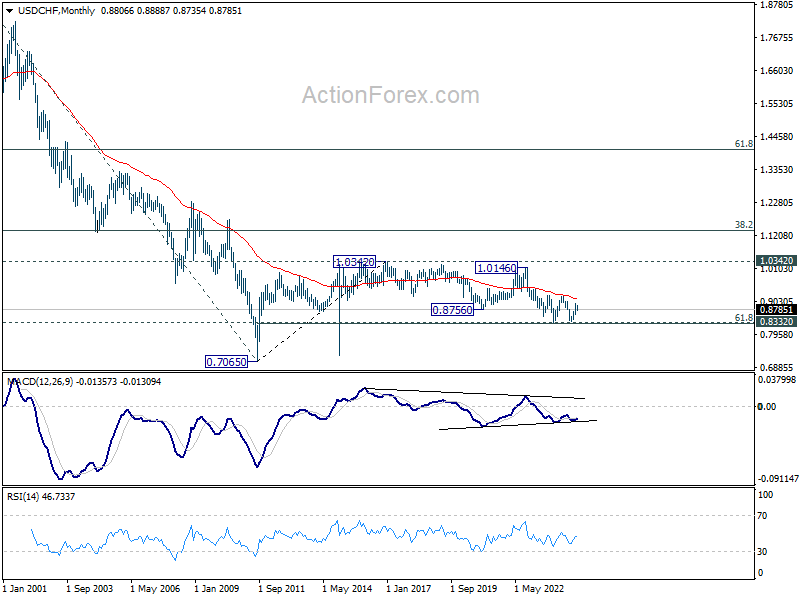Image resolution: width=800 pixels, height=600 pixels.
Task: Select the 1.01460 price label box
Action: pos(496,268)
